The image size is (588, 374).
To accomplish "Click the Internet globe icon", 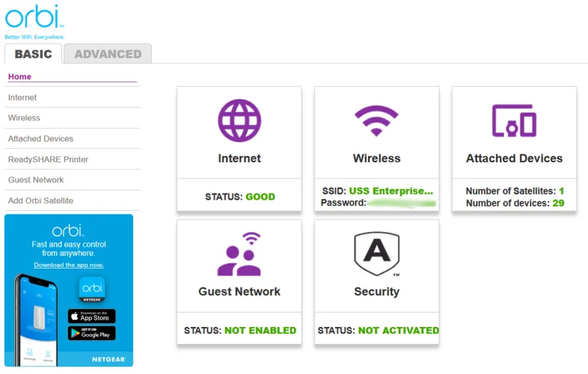I will [x=239, y=121].
